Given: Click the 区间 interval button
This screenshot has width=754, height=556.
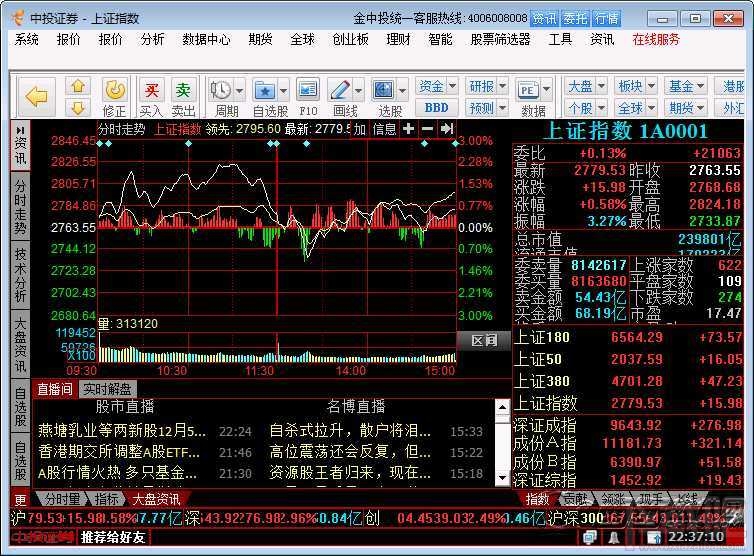Looking at the screenshot, I should 483,341.
